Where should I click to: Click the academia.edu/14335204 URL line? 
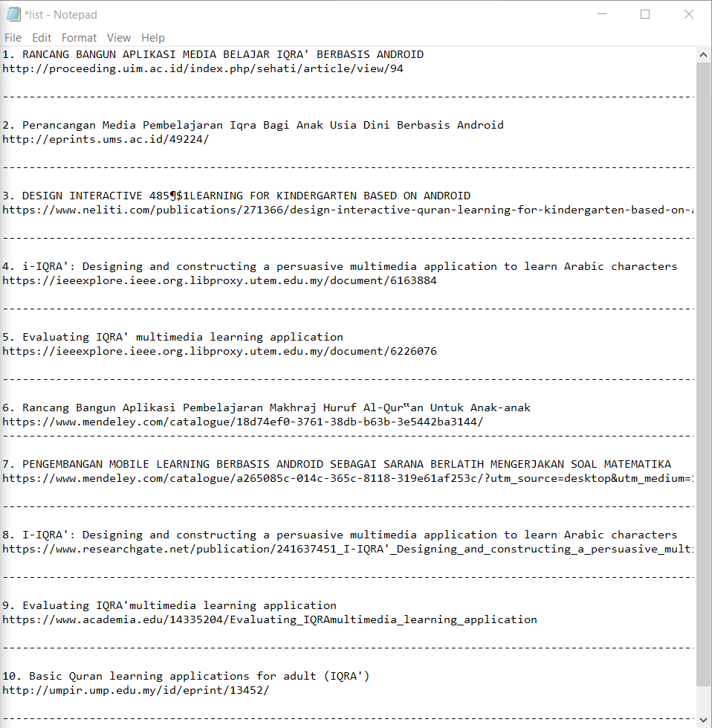(x=270, y=619)
